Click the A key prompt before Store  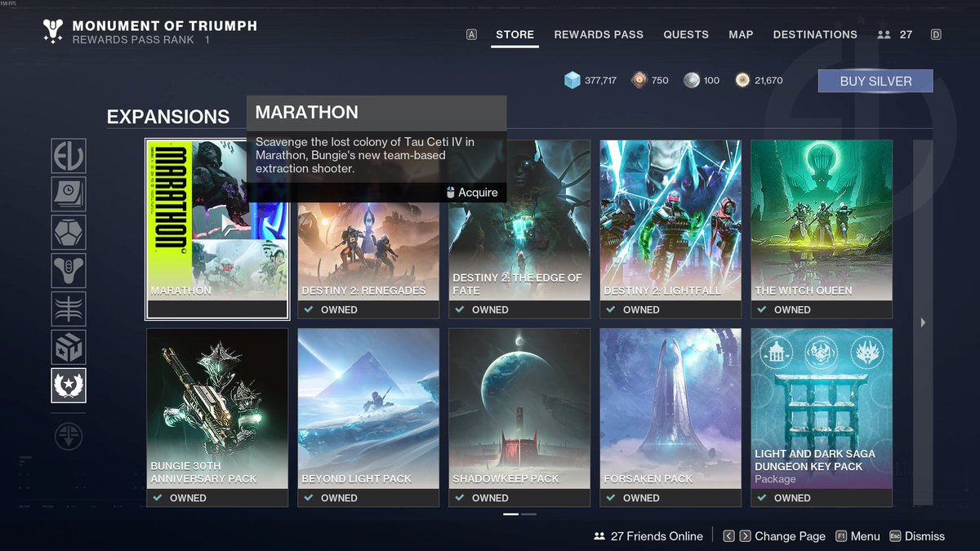[x=471, y=35]
